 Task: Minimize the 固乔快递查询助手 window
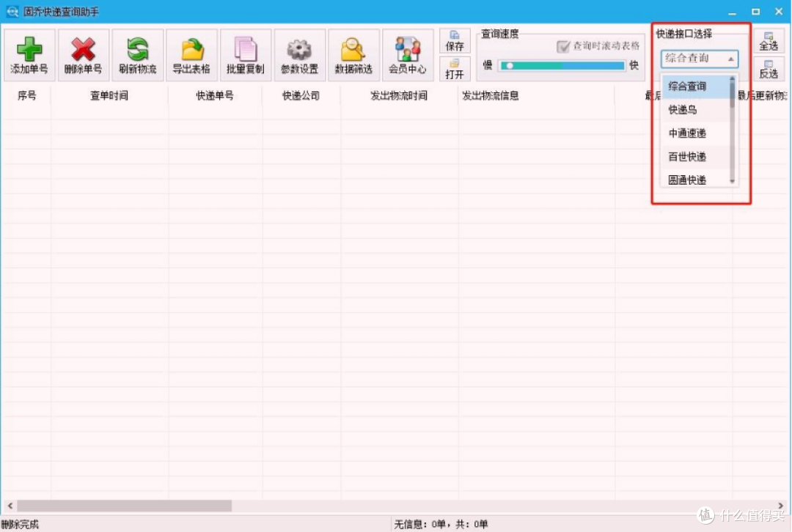732,12
